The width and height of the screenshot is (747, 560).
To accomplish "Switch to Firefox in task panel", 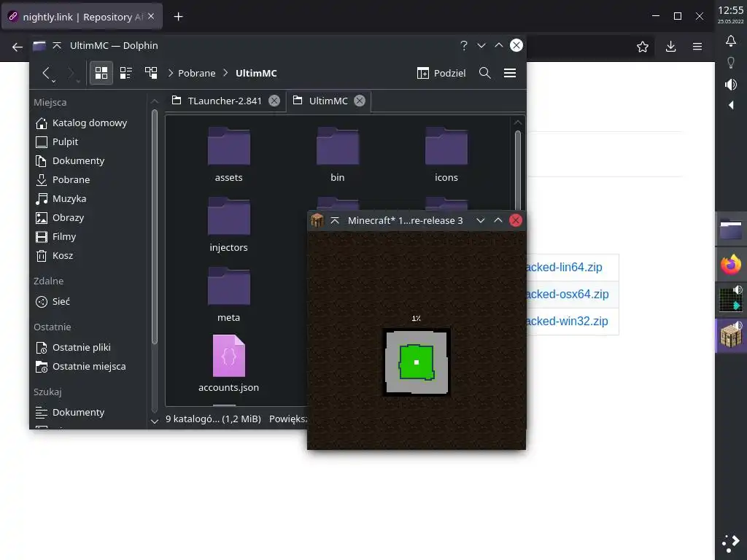I will [731, 264].
